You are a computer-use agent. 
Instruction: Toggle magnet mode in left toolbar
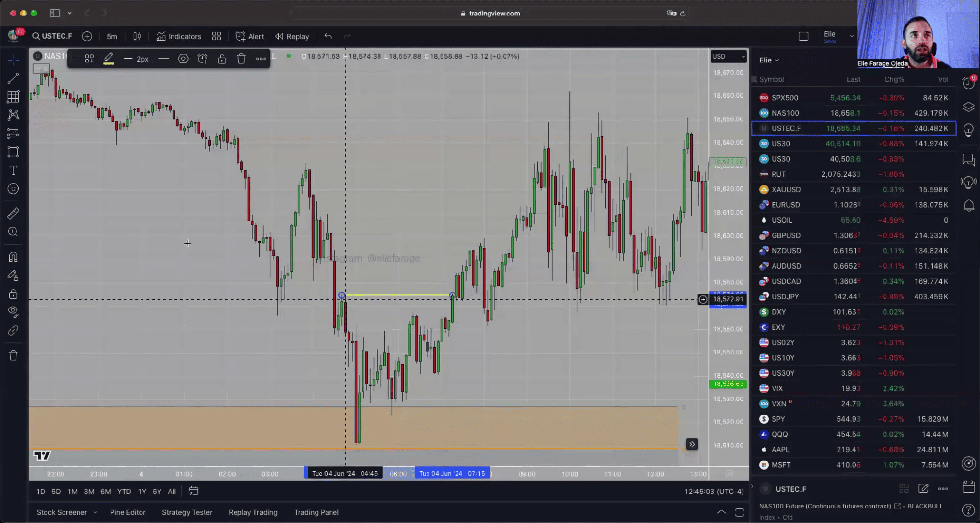tap(13, 257)
